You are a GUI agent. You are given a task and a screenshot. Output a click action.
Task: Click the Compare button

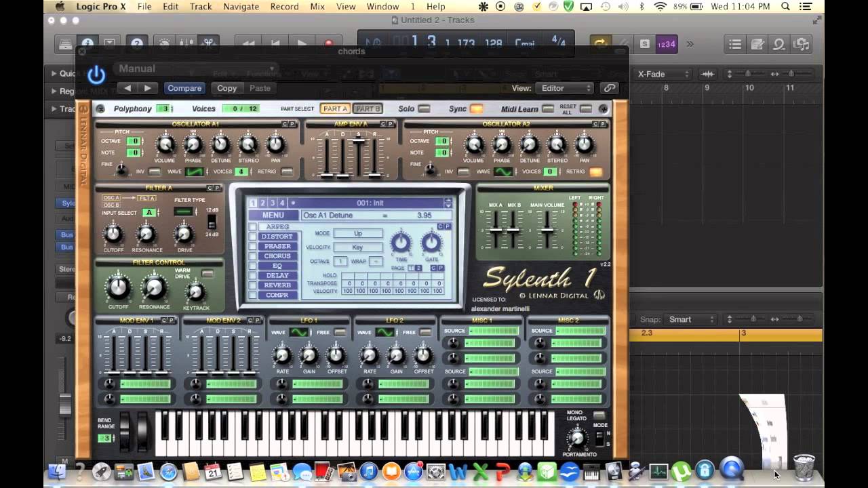tap(184, 88)
